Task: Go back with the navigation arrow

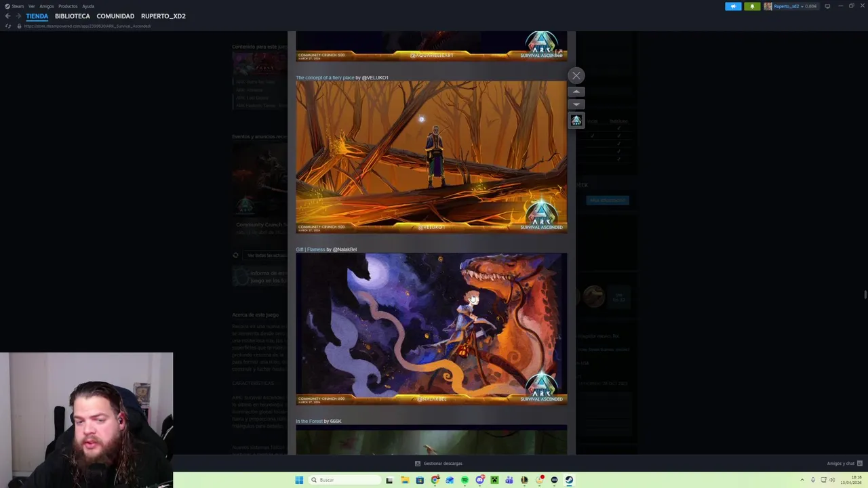Action: tap(7, 16)
